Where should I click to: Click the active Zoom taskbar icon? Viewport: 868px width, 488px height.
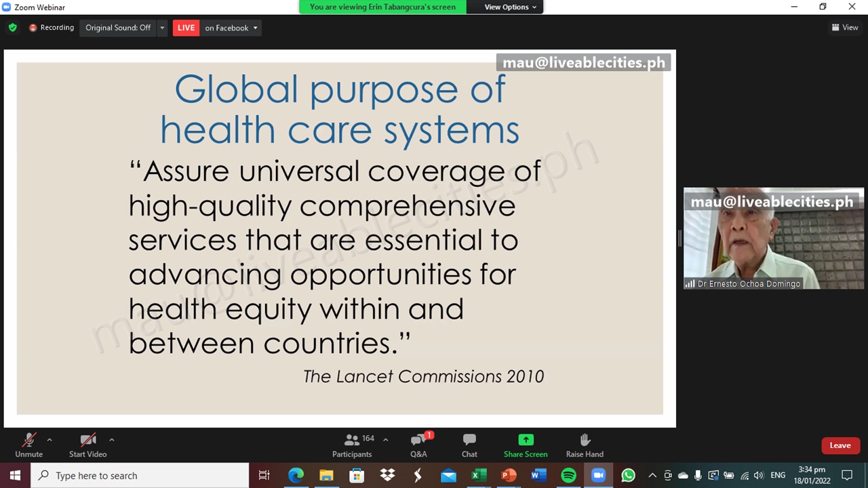(x=598, y=475)
